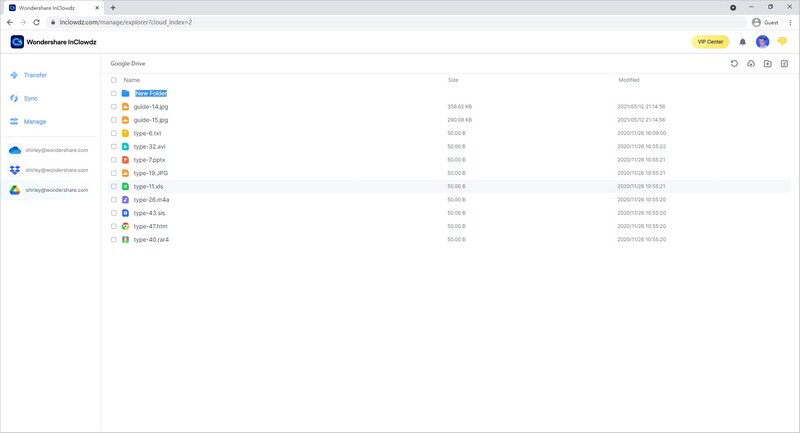Open the Guest browser profile button
This screenshot has width=800, height=433.
click(765, 22)
